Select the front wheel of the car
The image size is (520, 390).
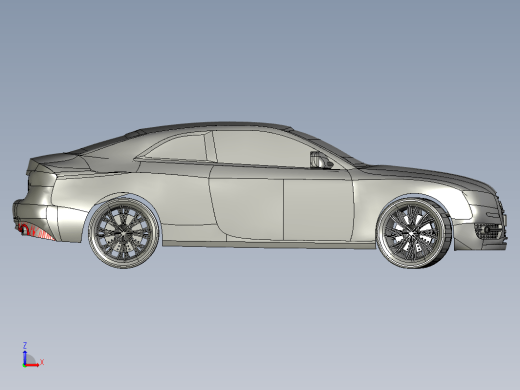tap(414, 232)
